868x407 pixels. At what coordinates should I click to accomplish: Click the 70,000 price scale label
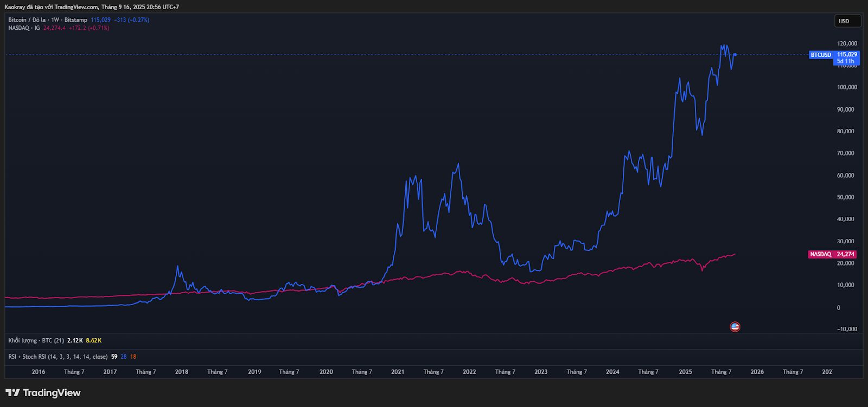(845, 153)
